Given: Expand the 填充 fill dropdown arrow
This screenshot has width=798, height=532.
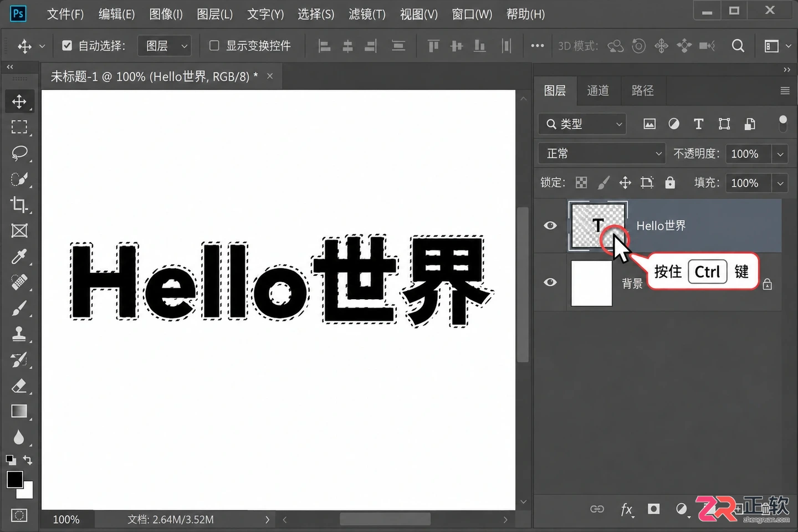Looking at the screenshot, I should tap(780, 183).
